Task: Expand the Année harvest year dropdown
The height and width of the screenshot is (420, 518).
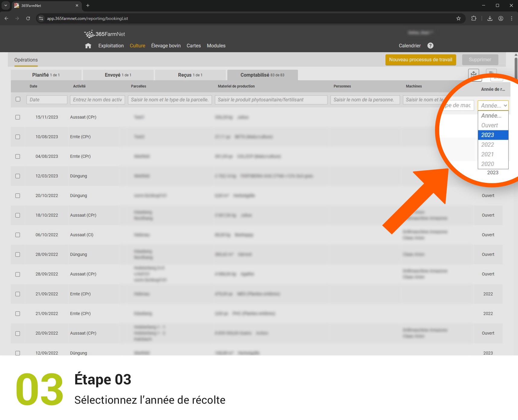Action: pos(493,106)
